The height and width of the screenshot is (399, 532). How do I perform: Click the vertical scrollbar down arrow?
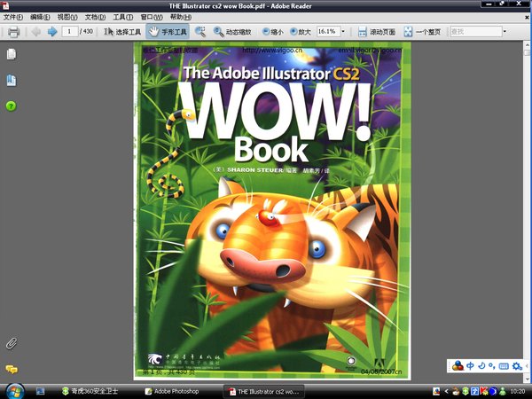pyautogui.click(x=528, y=378)
